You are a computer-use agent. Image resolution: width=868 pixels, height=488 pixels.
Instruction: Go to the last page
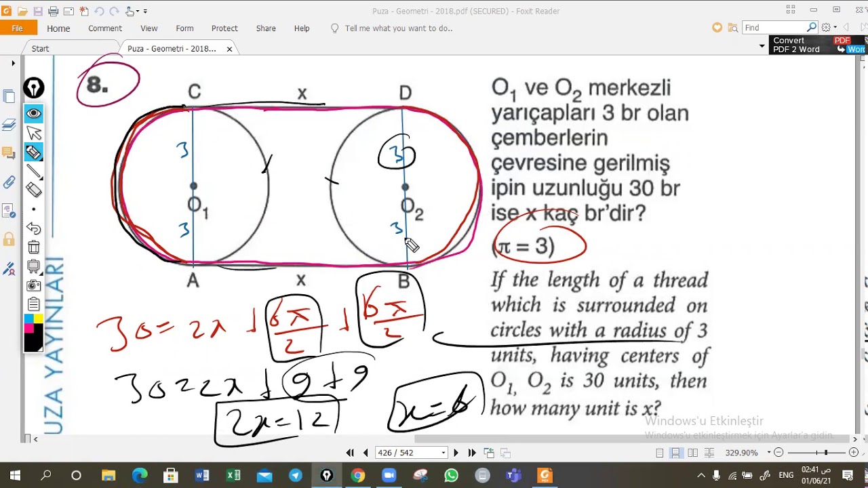click(472, 453)
